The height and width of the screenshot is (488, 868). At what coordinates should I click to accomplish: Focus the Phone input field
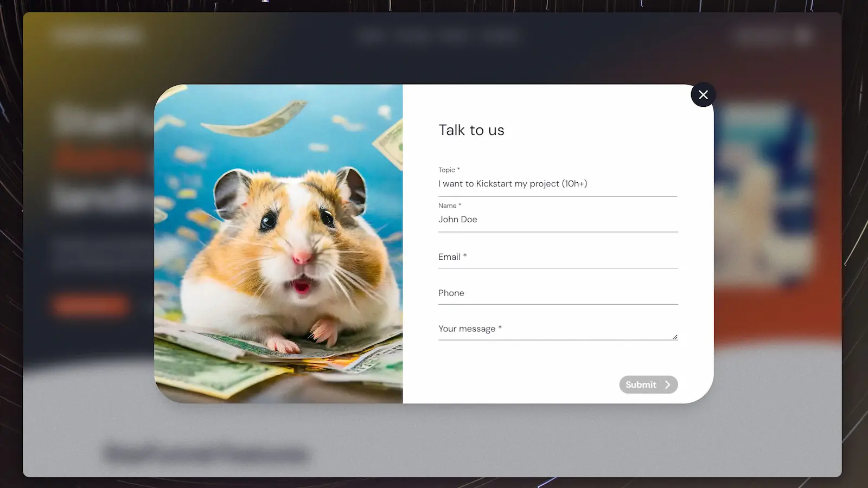(558, 293)
